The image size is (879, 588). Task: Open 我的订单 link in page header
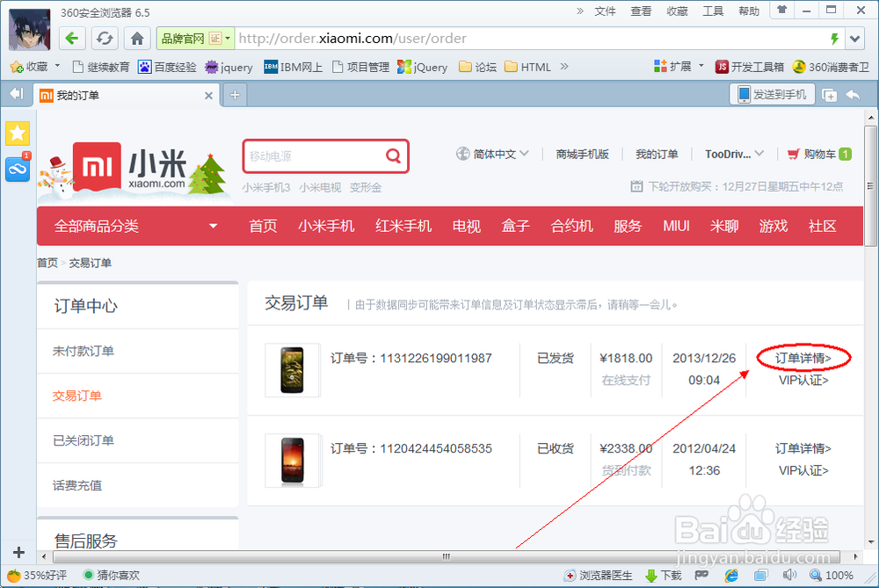[x=657, y=154]
